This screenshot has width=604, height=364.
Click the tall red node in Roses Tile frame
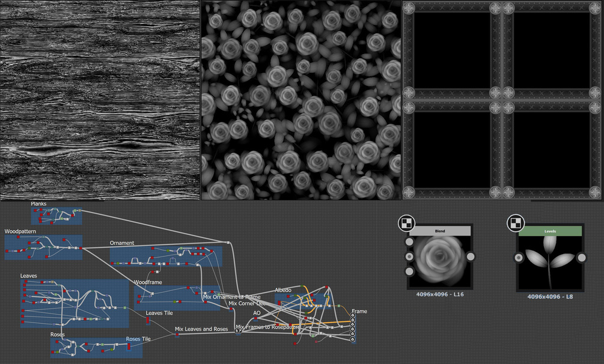[x=129, y=347]
